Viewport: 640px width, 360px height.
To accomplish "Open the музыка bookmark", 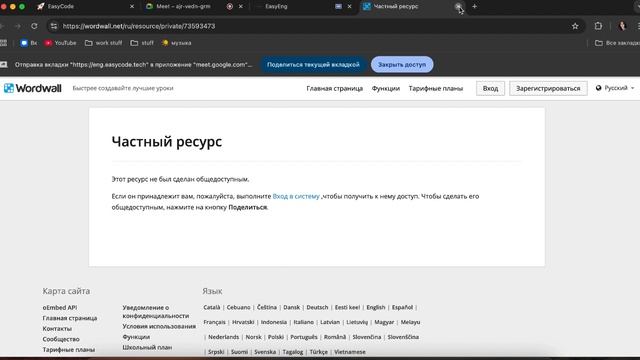I will point(176,43).
